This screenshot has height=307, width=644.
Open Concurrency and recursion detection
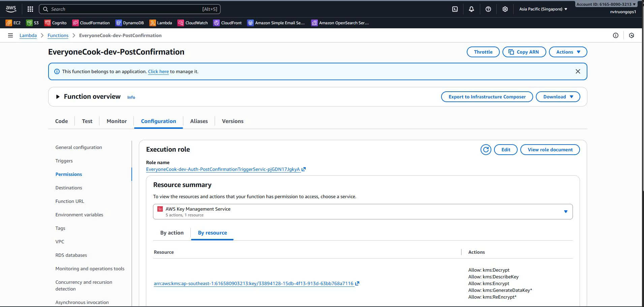coord(84,285)
